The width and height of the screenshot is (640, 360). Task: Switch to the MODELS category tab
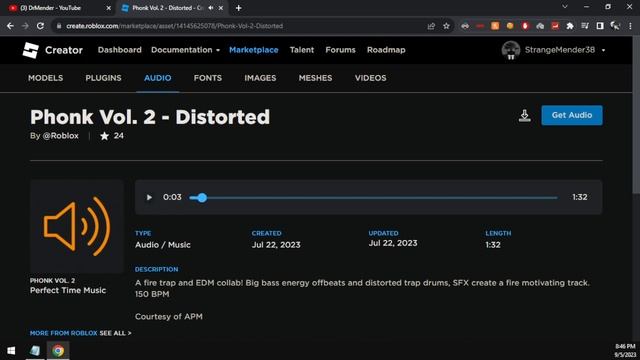46,78
